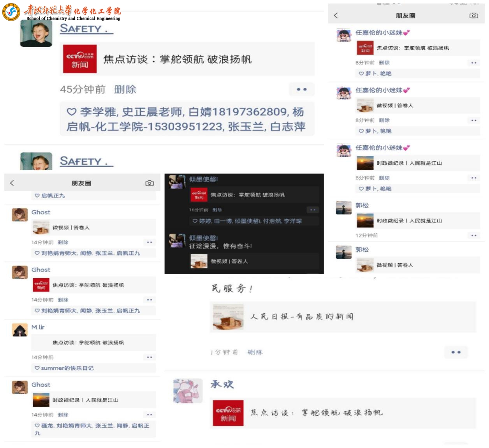Open the 微视频|答卷人 card in the dark-mode post
The height and width of the screenshot is (448, 489).
pos(254,261)
